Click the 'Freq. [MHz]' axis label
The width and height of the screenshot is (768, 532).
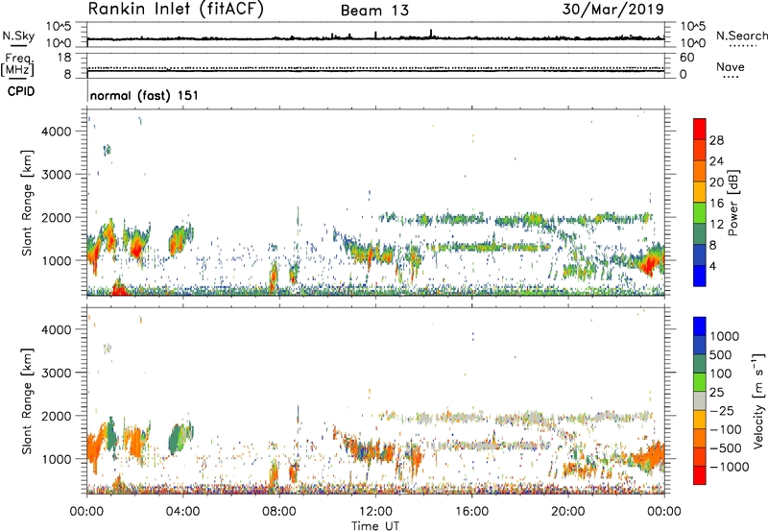(17, 65)
